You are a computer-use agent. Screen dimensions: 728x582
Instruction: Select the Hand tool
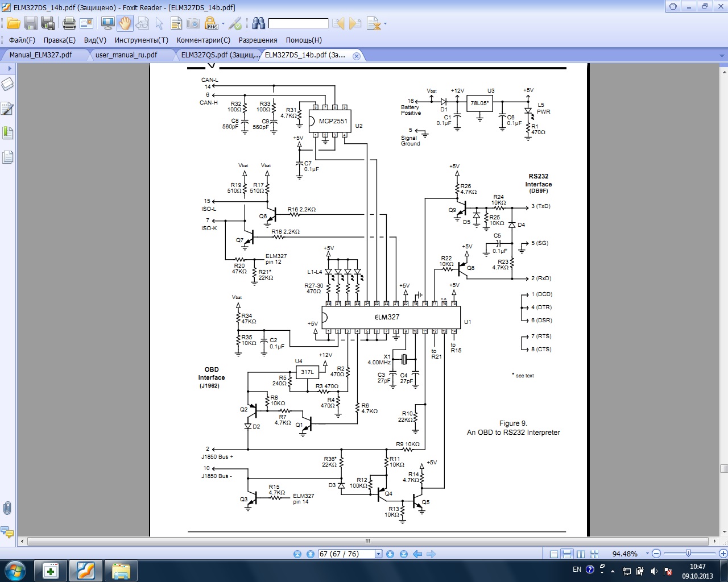[125, 23]
